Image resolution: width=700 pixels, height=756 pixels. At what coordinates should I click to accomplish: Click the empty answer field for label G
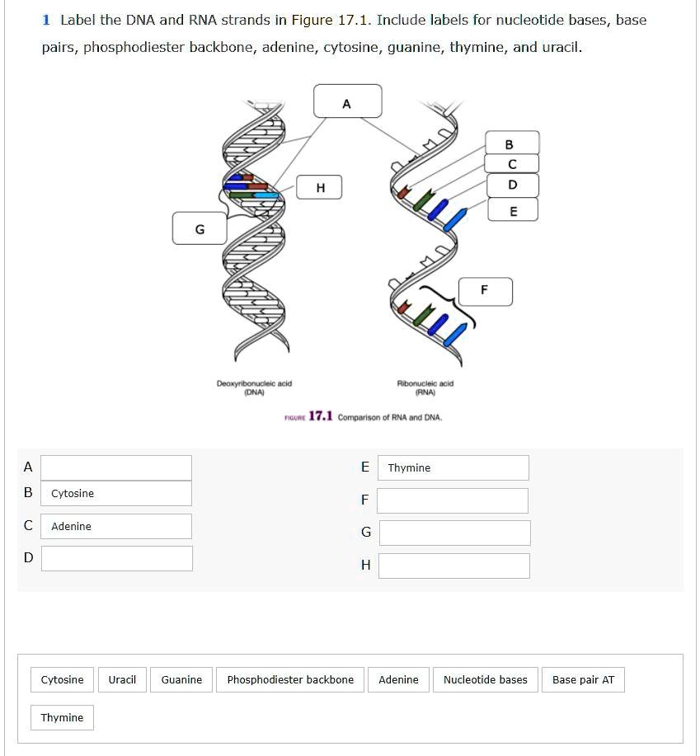[x=454, y=533]
